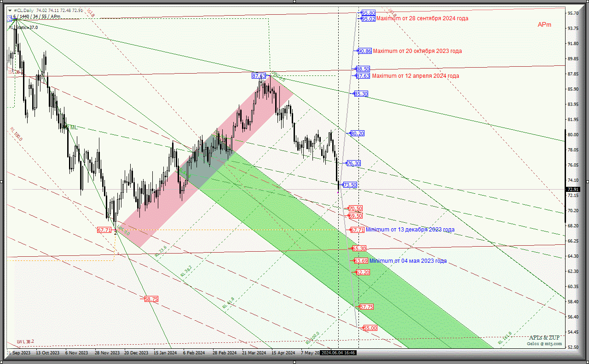
Task: Click the 80.20 blue level label
Action: tap(357, 133)
